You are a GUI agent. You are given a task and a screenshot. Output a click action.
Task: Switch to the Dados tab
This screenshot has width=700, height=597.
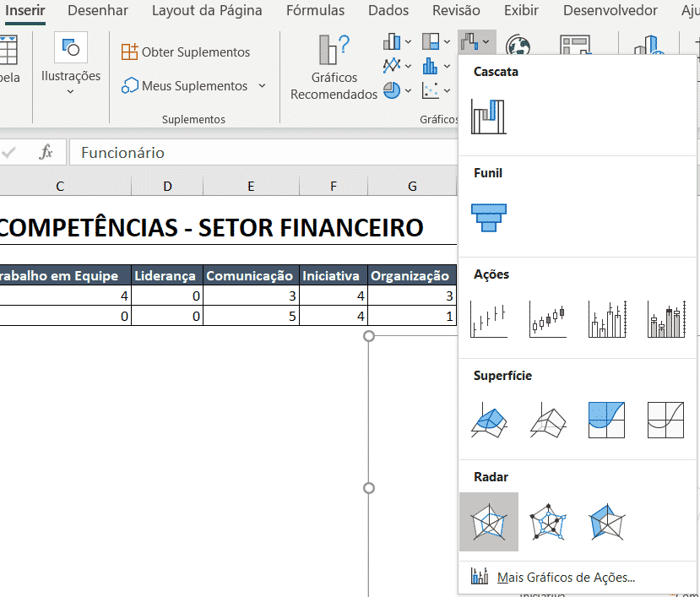388,11
